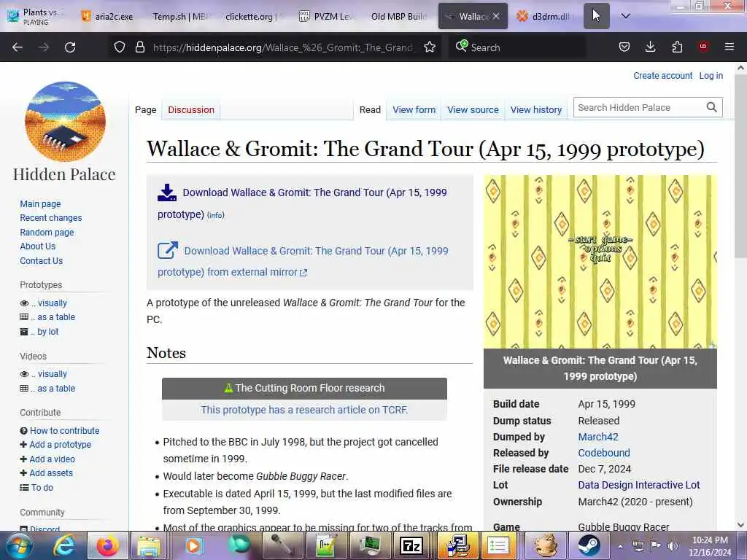The height and width of the screenshot is (560, 747).
Task: Open the game screenshot thumbnail
Action: (x=600, y=262)
